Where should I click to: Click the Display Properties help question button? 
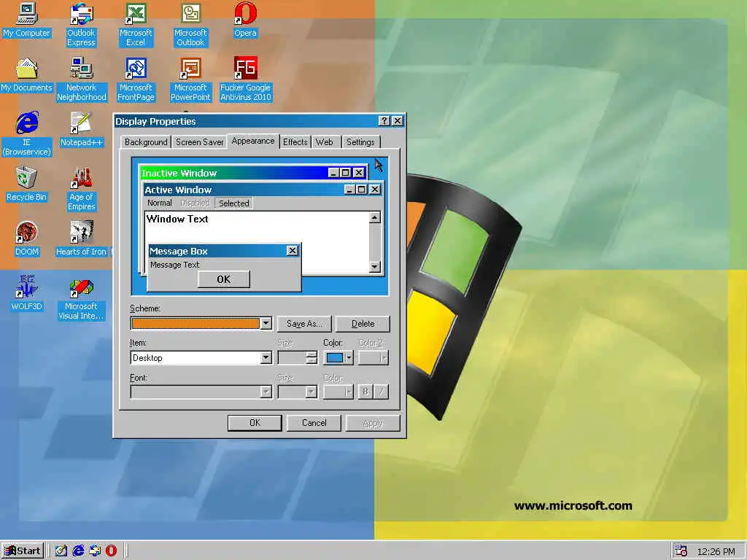pos(384,121)
